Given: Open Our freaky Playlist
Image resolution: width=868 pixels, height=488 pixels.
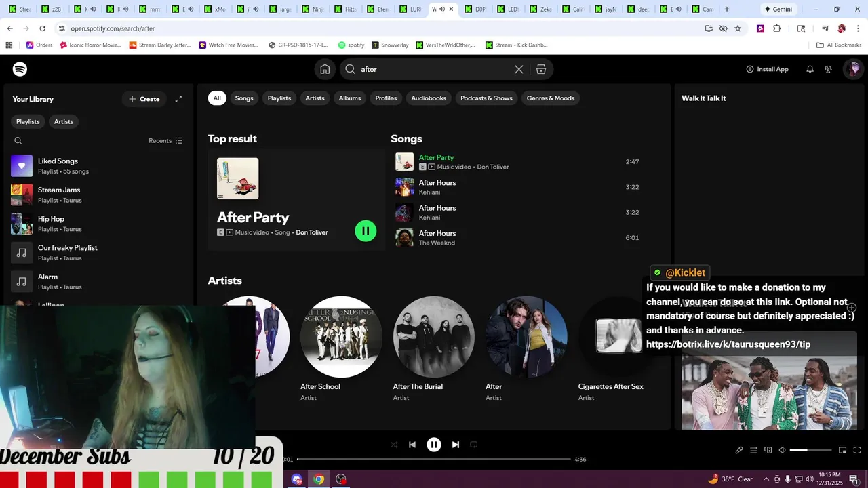Looking at the screenshot, I should [98, 253].
